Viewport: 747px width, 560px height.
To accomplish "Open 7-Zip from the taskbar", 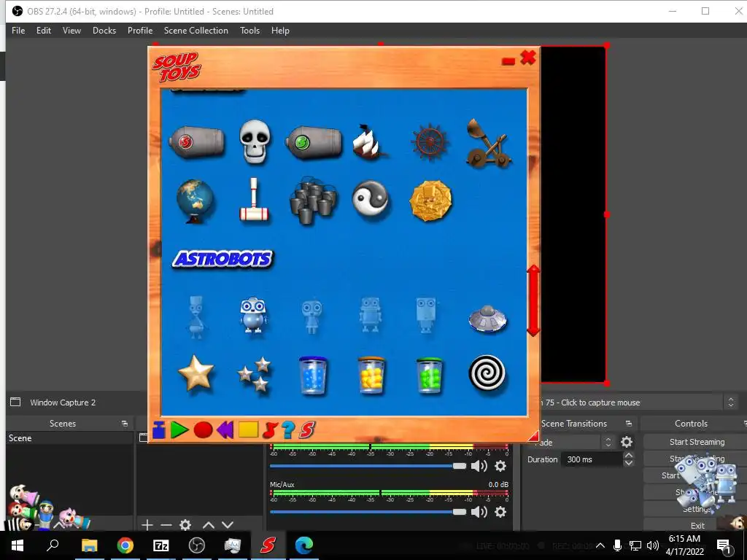I will point(160,545).
